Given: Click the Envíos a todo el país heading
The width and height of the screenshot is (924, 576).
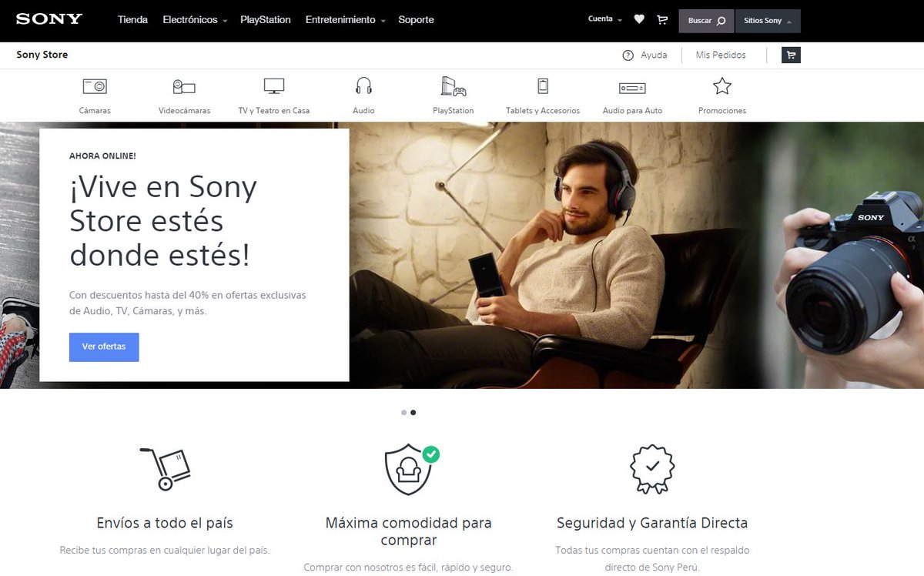Looking at the screenshot, I should (x=165, y=523).
